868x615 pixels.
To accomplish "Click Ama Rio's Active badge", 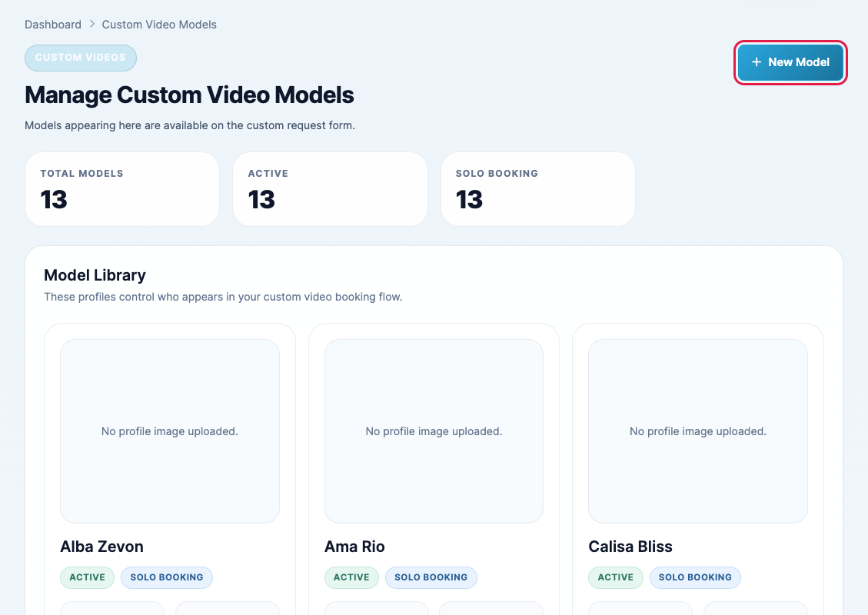I will click(x=351, y=577).
